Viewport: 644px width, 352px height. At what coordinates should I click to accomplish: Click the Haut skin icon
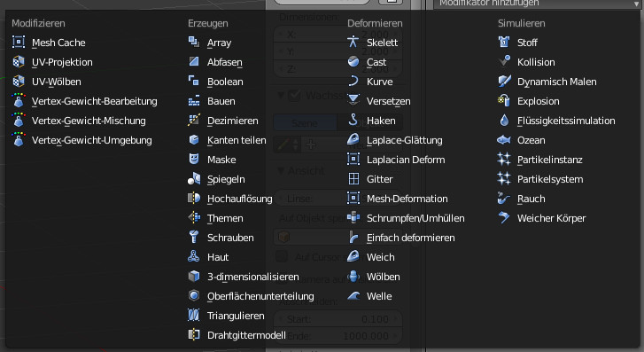[x=194, y=256]
